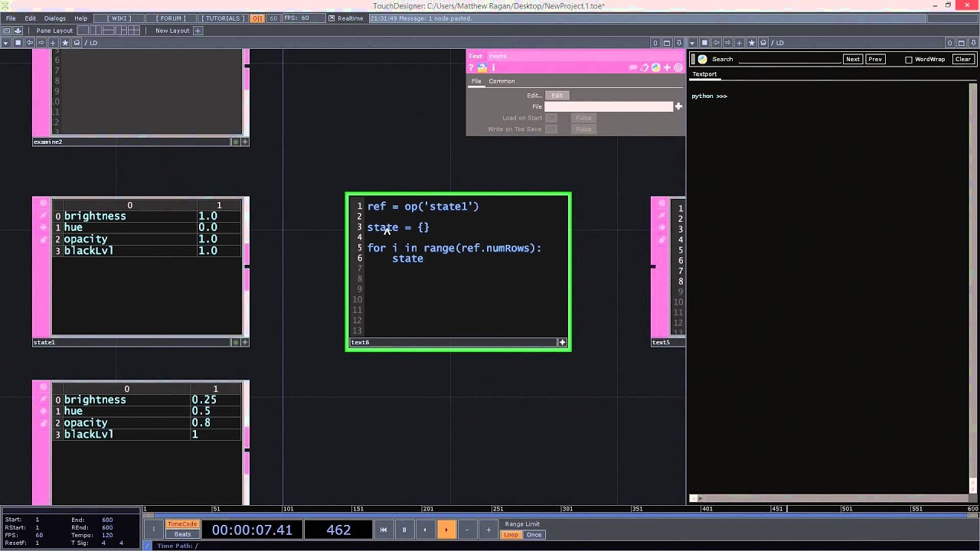980x551 pixels.
Task: Set range limit to Once
Action: (x=534, y=535)
